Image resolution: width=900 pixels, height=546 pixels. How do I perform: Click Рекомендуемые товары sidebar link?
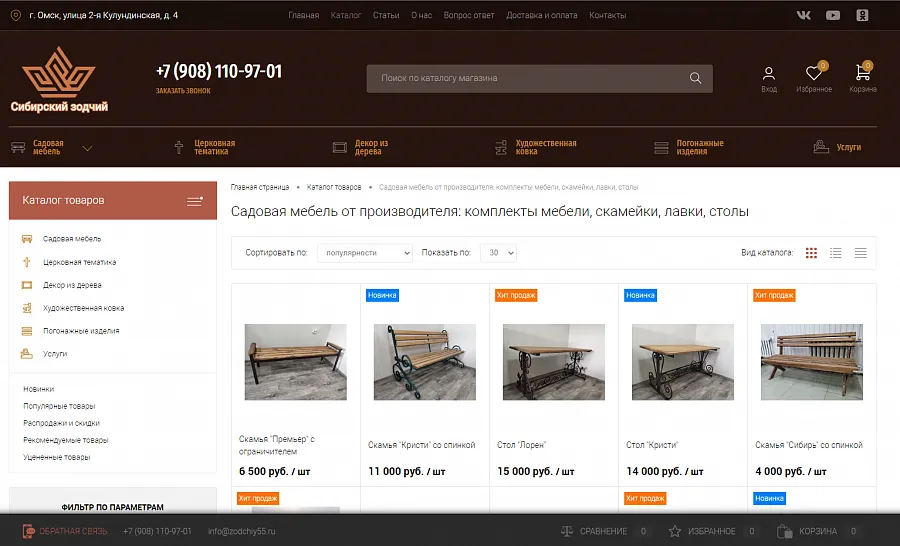coord(65,440)
